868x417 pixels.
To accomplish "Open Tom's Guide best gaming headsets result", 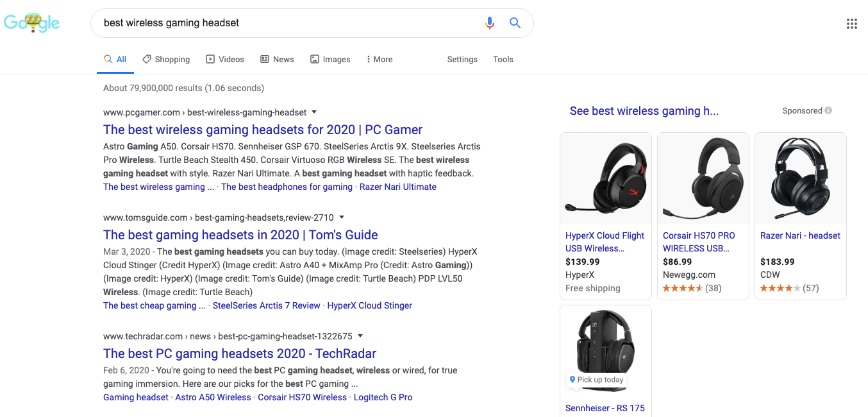I will pyautogui.click(x=240, y=235).
